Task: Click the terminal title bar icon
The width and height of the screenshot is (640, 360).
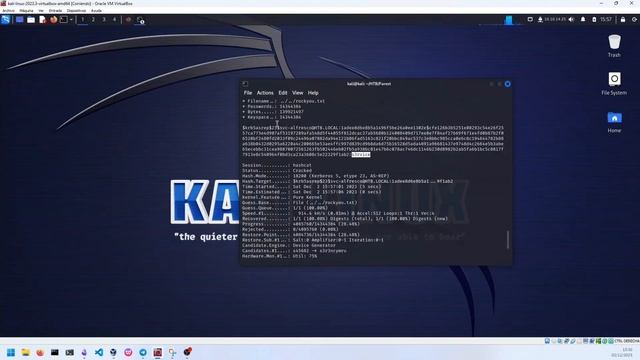Action: (245, 84)
